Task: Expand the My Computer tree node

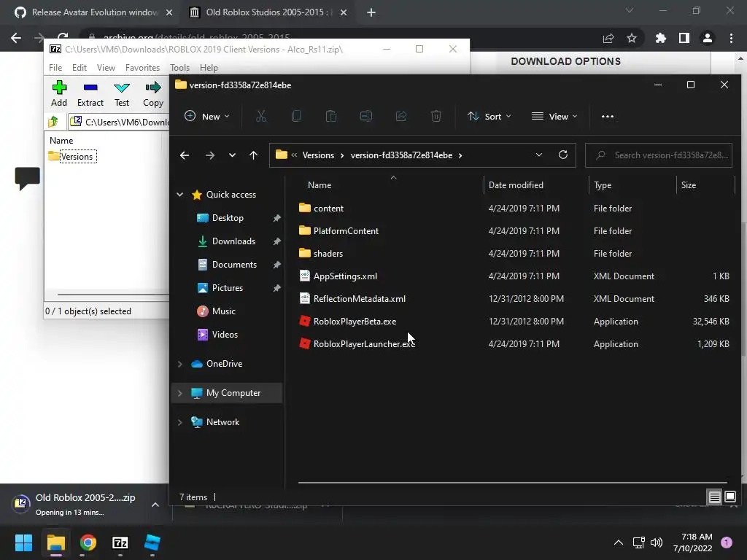Action: [x=180, y=393]
